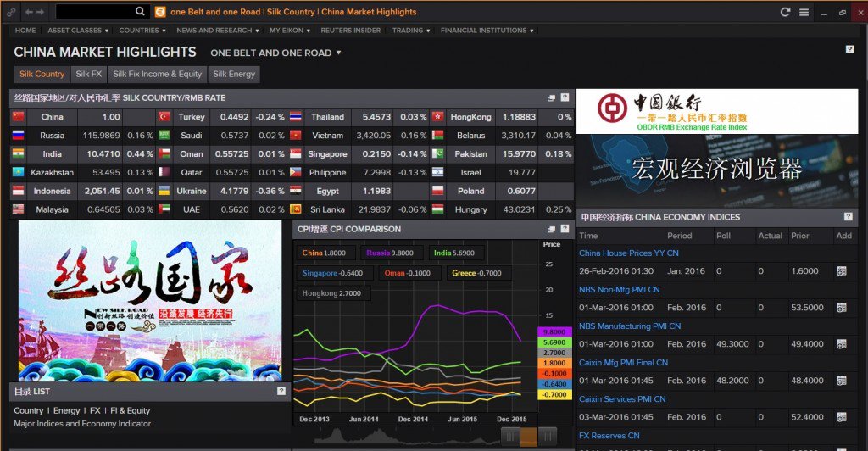Open the page help icon at top right
Screen dimensions: 868x451
(849, 49)
